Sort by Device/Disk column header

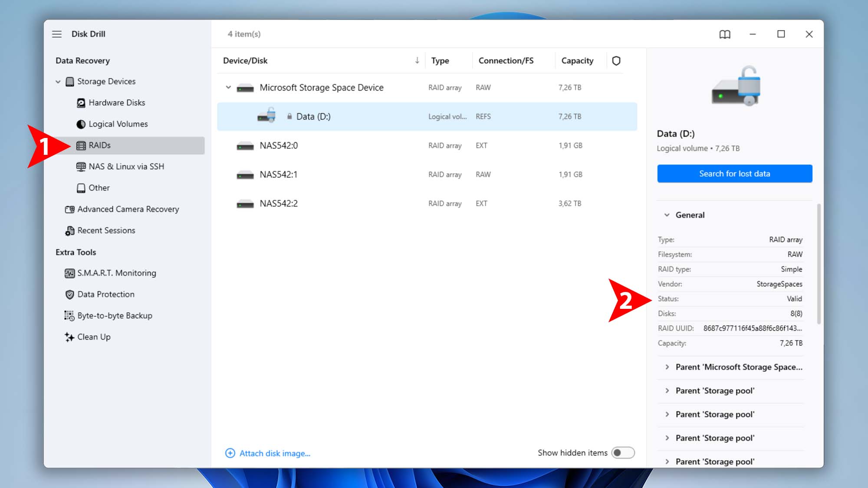(x=245, y=61)
